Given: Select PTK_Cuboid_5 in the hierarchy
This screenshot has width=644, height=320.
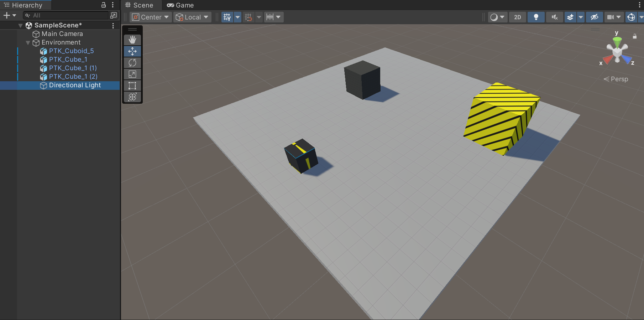Looking at the screenshot, I should click(71, 51).
